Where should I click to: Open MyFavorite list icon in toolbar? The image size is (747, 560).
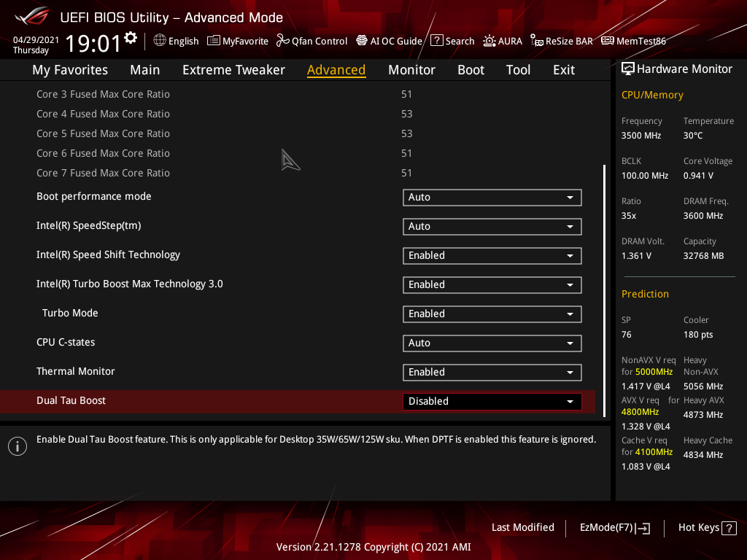pos(214,41)
